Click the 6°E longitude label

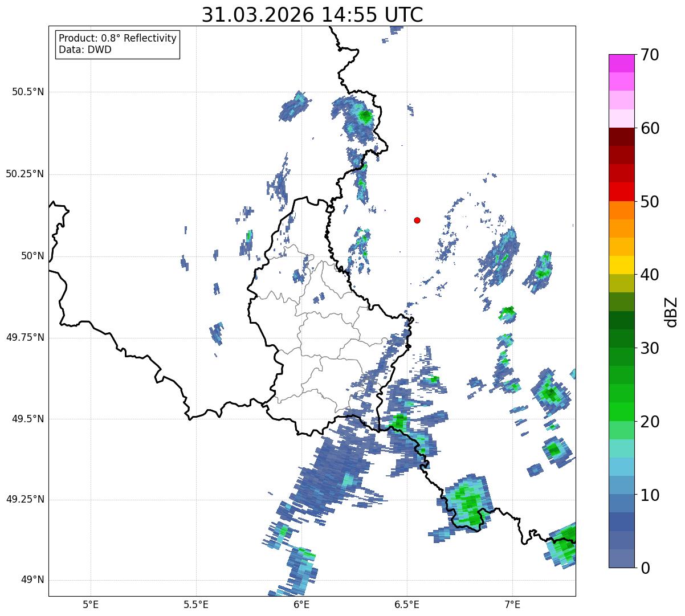point(301,604)
